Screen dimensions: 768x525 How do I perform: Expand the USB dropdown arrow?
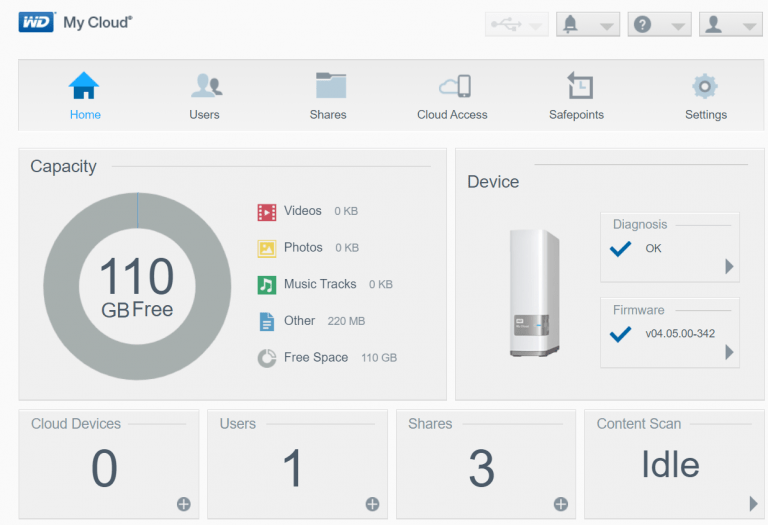pos(536,26)
